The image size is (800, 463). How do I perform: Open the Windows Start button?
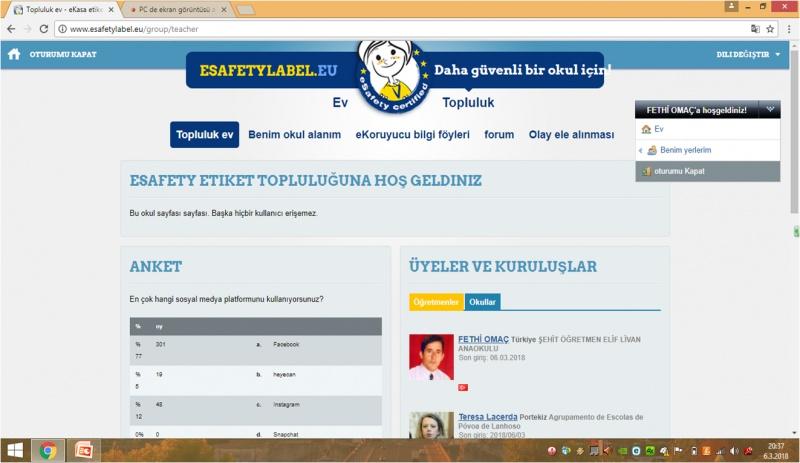pos(15,450)
